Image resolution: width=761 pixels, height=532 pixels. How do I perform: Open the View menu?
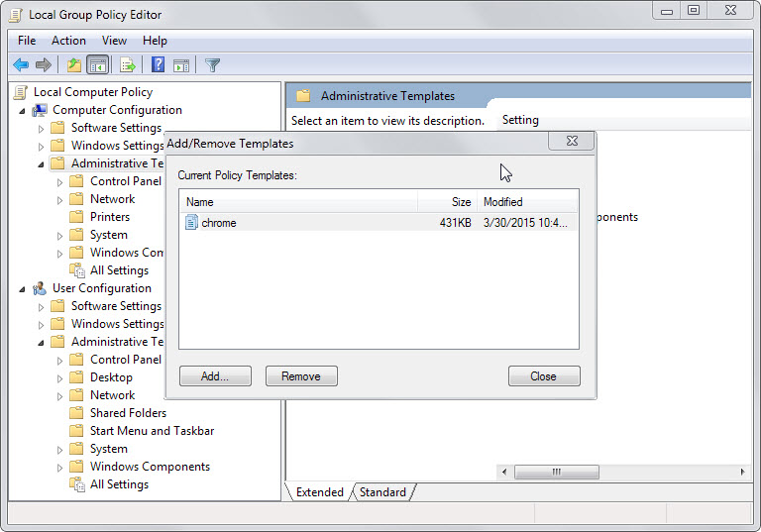coord(114,41)
